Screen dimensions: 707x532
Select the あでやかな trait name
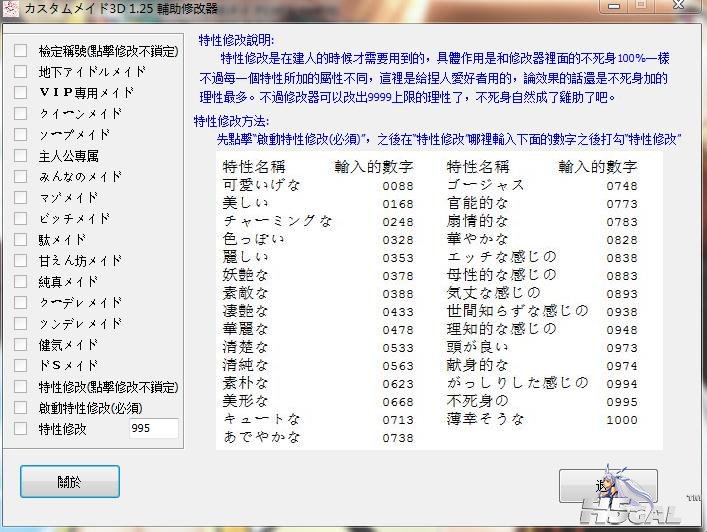click(261, 437)
